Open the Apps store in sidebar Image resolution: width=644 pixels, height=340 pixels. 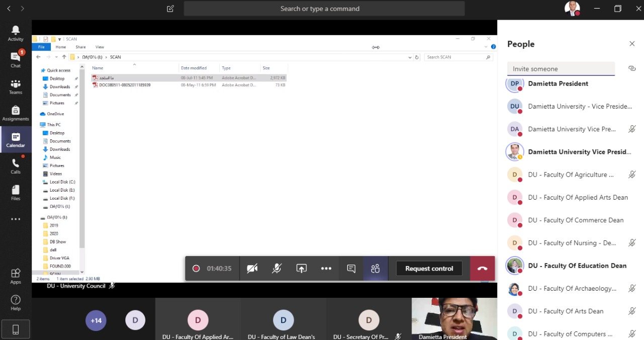pyautogui.click(x=16, y=276)
